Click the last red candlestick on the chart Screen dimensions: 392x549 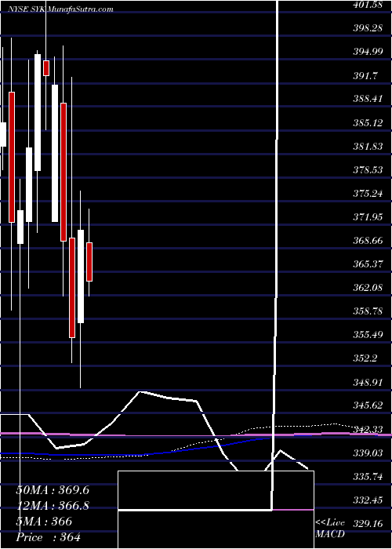click(89, 261)
